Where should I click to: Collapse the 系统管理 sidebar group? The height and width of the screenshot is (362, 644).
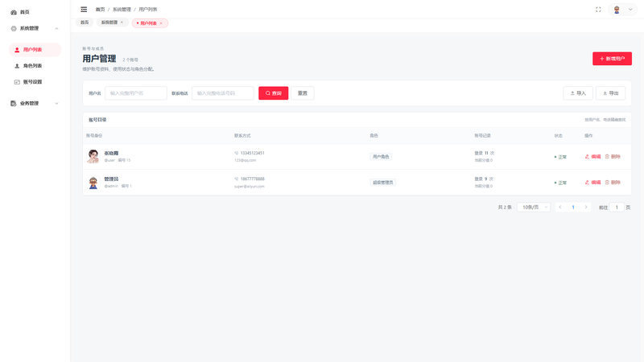click(x=35, y=28)
